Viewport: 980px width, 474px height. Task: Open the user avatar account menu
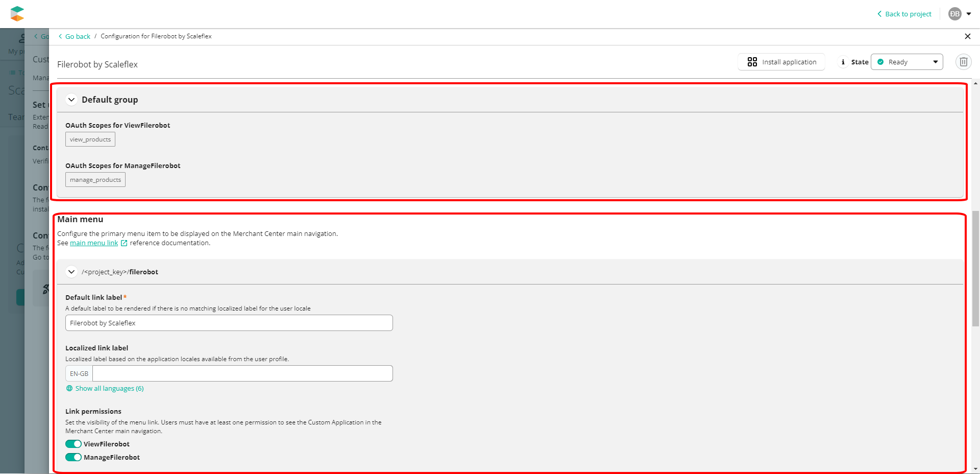pyautogui.click(x=954, y=14)
